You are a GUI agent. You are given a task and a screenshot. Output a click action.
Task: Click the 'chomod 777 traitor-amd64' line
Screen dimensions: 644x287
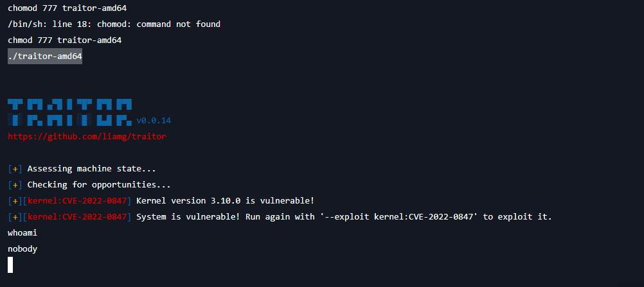pyautogui.click(x=67, y=8)
